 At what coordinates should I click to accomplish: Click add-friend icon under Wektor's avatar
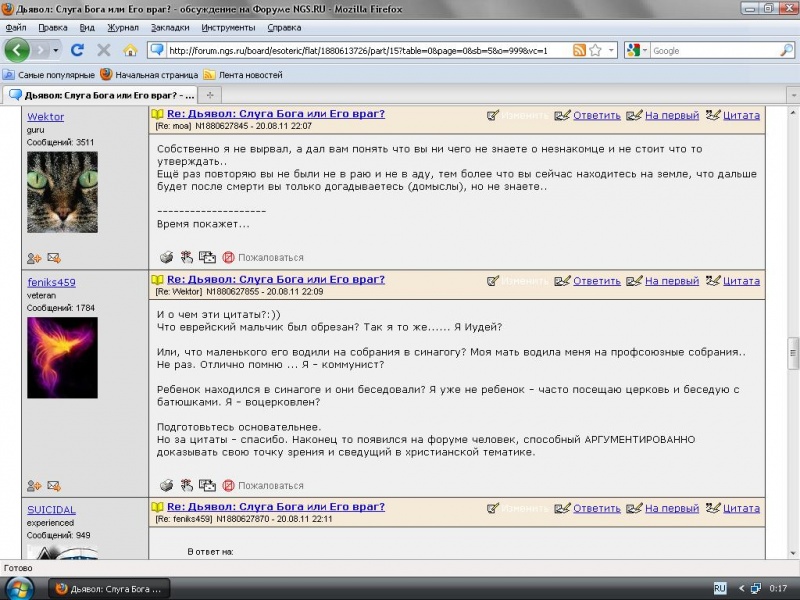coord(34,257)
